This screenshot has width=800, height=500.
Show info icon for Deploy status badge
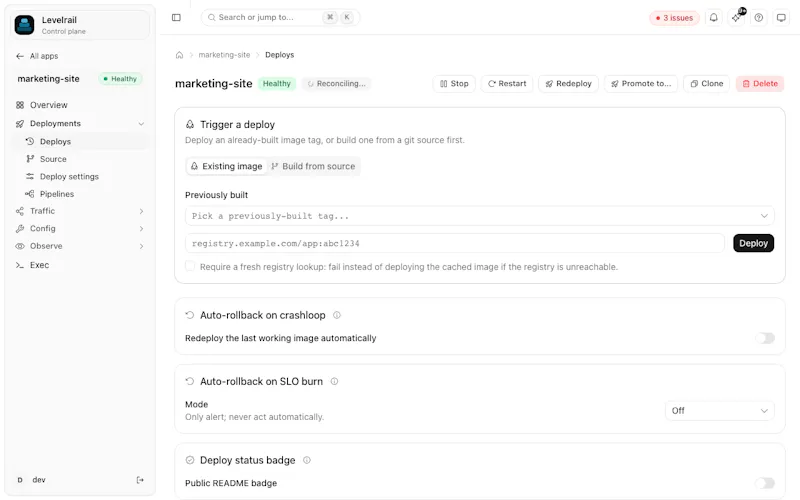(307, 460)
